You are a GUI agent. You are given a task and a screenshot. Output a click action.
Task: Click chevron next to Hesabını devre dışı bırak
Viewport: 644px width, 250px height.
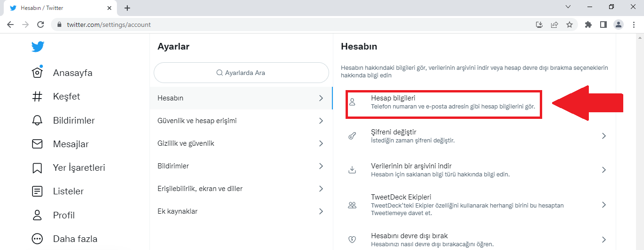click(604, 240)
